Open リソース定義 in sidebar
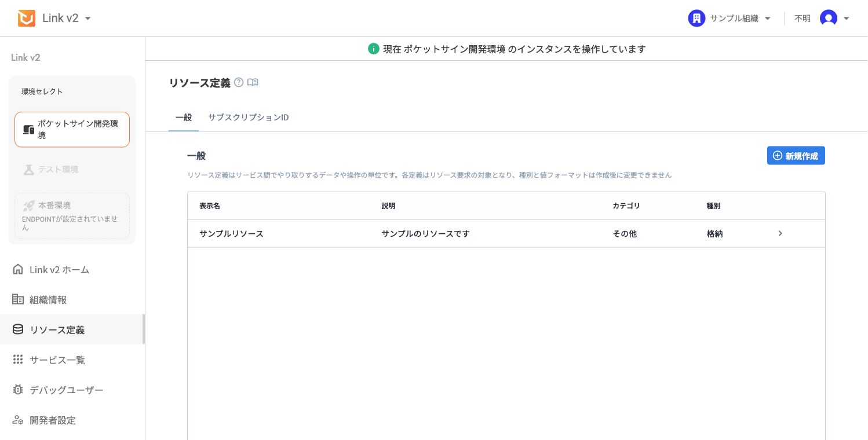868x440 pixels. click(72, 330)
